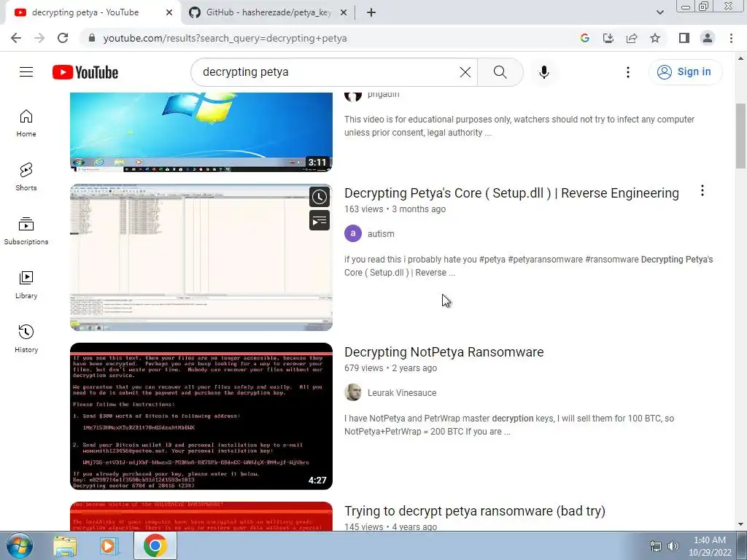
Task: Open Chrome three-dot menu
Action: [x=731, y=38]
